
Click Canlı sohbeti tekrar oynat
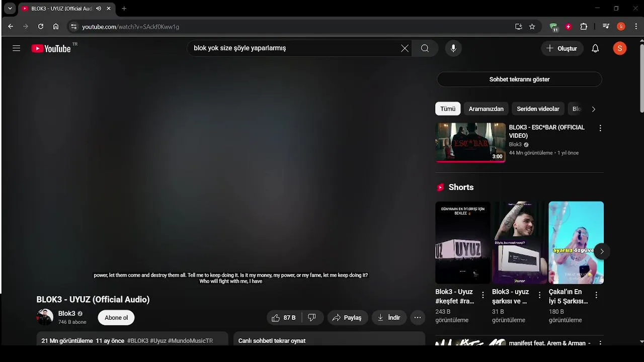(x=272, y=341)
